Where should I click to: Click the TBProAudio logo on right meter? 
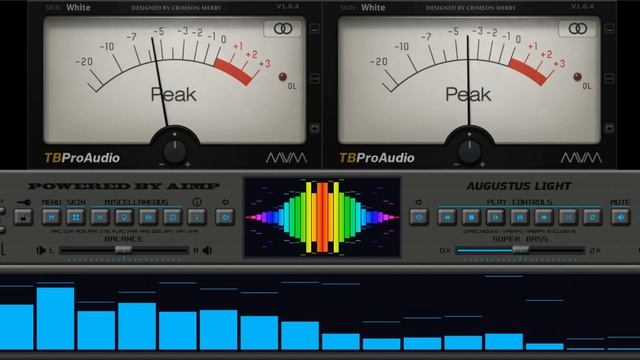pos(377,158)
